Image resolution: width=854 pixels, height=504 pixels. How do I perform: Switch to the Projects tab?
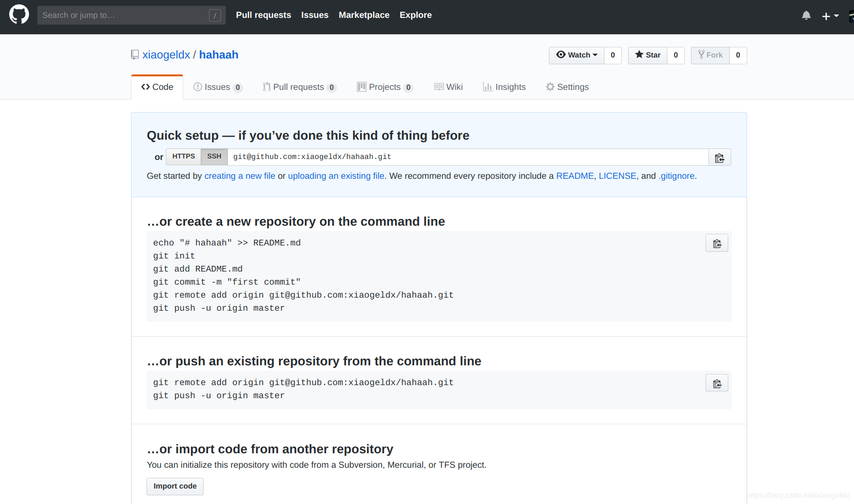point(385,87)
